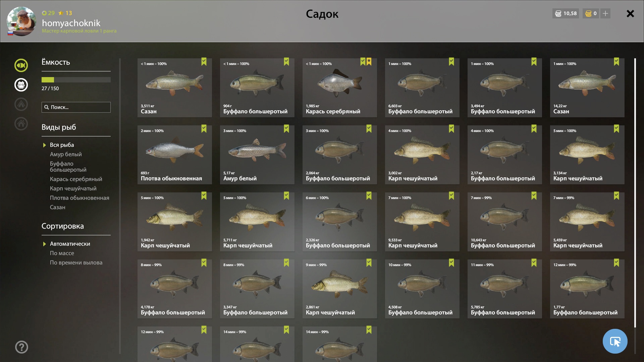Click the silver coins balance 10,58
This screenshot has width=644, height=362.
click(x=566, y=13)
